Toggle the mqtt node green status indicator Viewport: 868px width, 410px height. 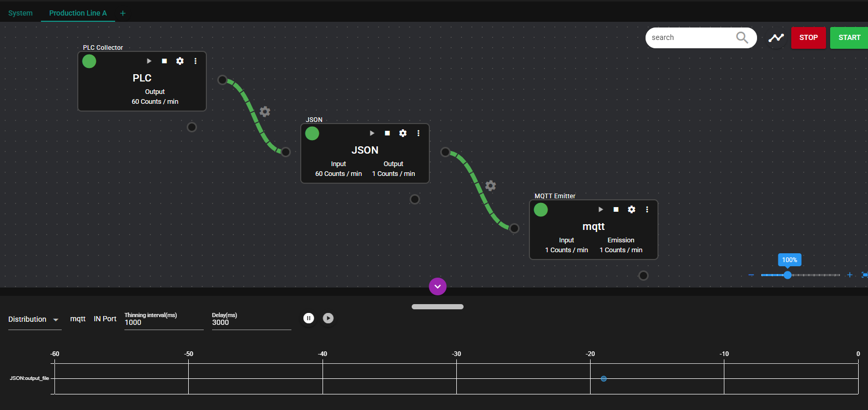click(541, 210)
